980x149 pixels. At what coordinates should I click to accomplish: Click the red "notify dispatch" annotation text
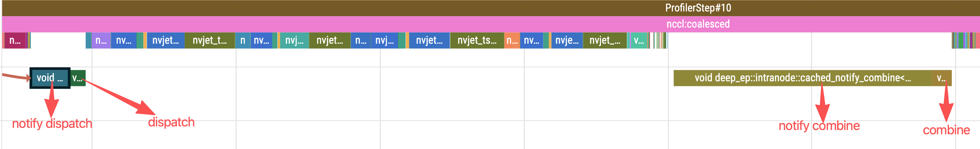click(52, 124)
